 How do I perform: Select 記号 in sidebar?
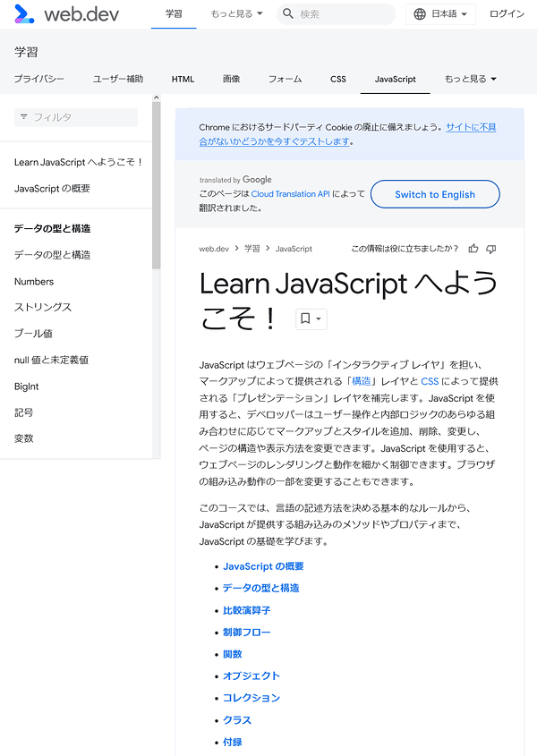pyautogui.click(x=23, y=412)
